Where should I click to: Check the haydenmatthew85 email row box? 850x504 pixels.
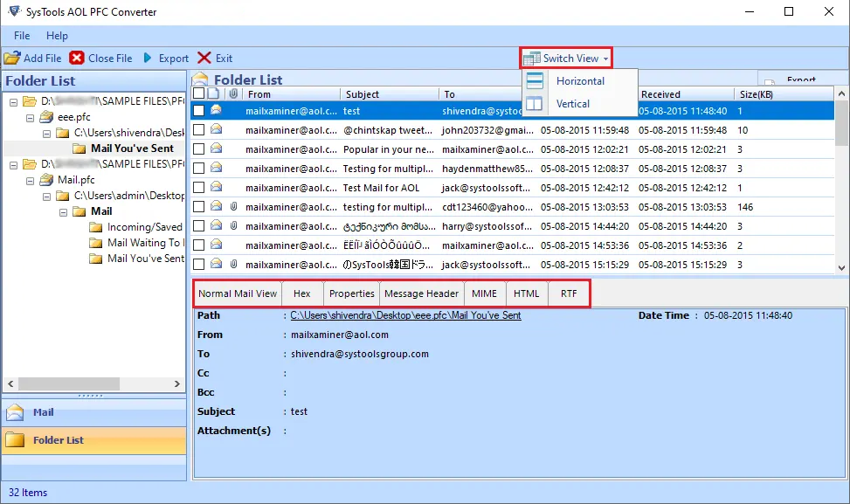(x=199, y=169)
